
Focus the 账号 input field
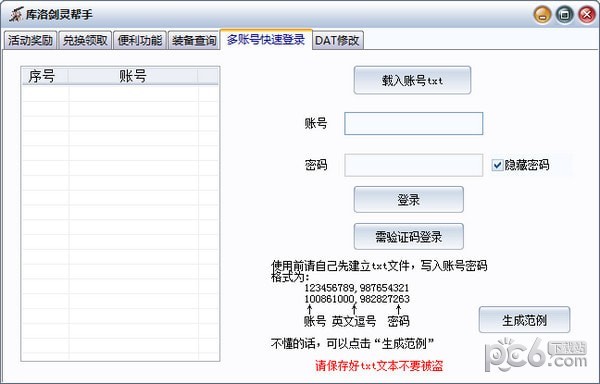(414, 124)
